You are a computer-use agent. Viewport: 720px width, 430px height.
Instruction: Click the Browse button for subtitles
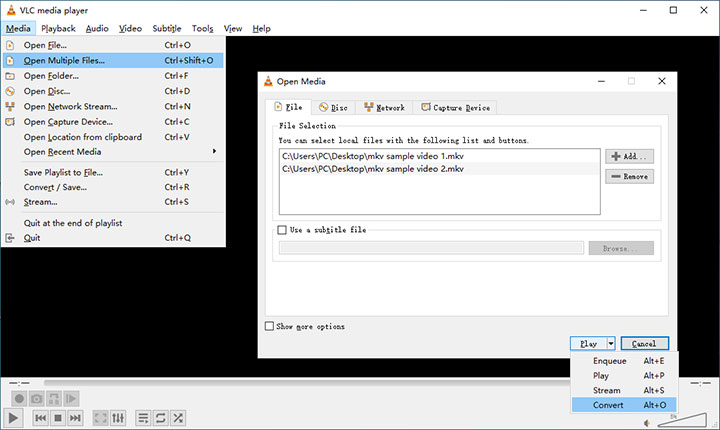(x=621, y=248)
